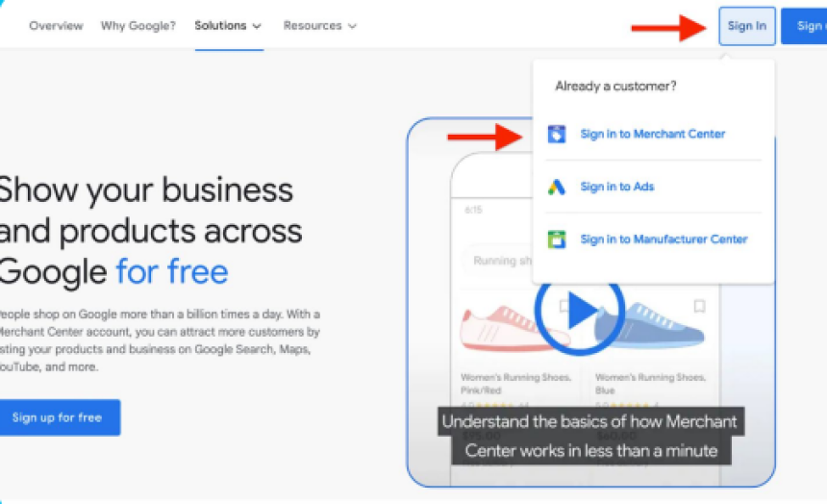Click the Merchant Center icon
Screen dimensions: 827x504
click(x=557, y=134)
